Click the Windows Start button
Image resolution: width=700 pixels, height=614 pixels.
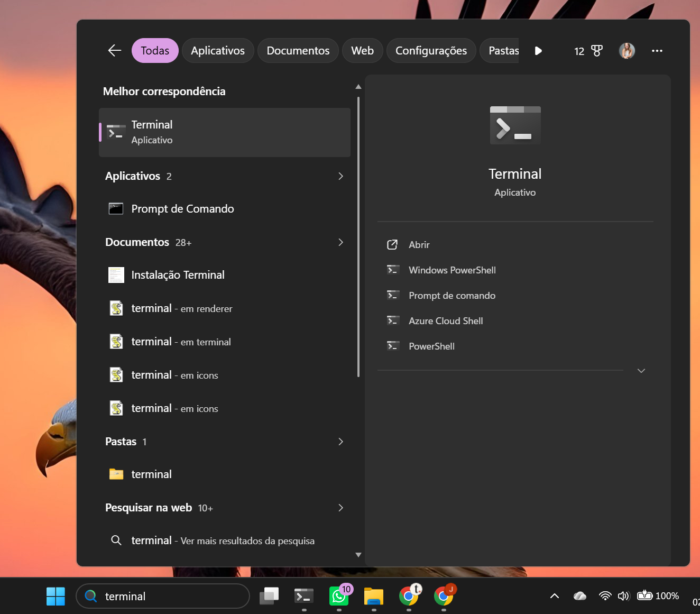[x=56, y=597]
